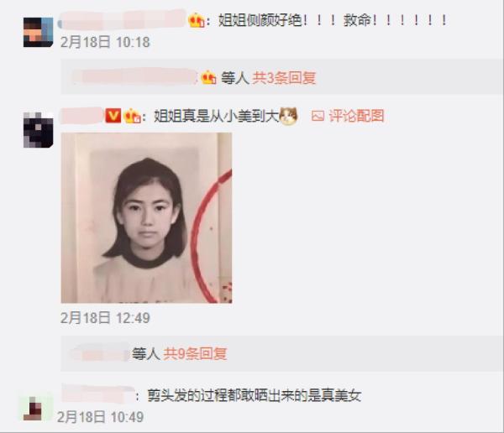Open the verified commenter's blurred username
The width and height of the screenshot is (504, 433).
click(x=82, y=116)
